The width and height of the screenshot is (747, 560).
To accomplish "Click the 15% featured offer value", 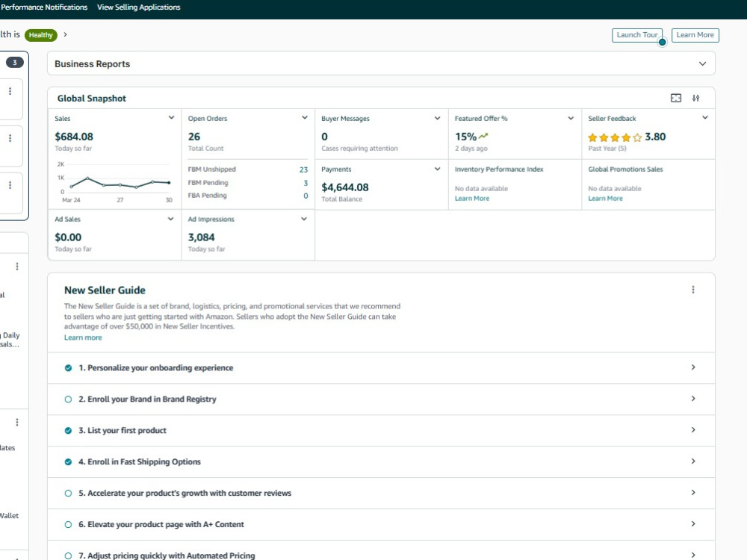I will point(465,137).
